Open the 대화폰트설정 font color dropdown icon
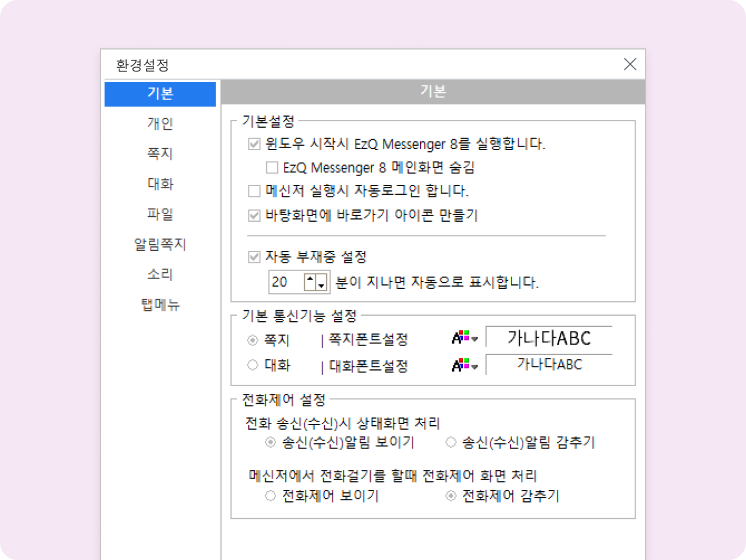This screenshot has height=560, width=746. 464,365
